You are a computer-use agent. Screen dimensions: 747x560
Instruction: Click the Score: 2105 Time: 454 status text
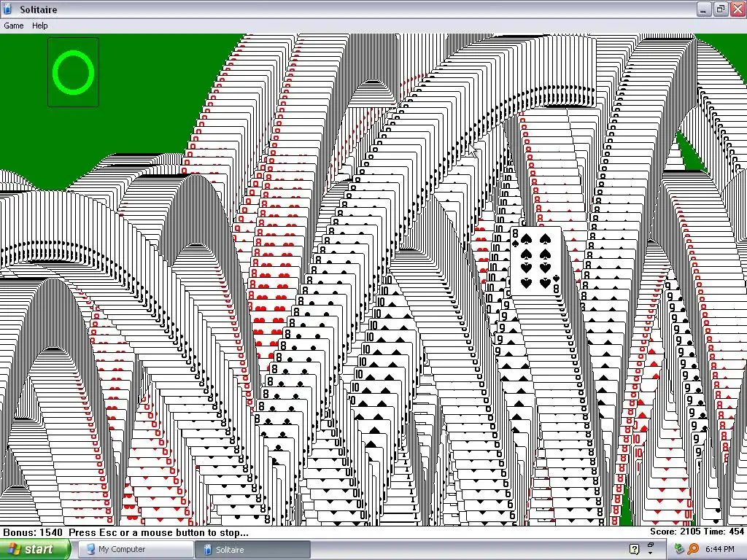point(697,532)
